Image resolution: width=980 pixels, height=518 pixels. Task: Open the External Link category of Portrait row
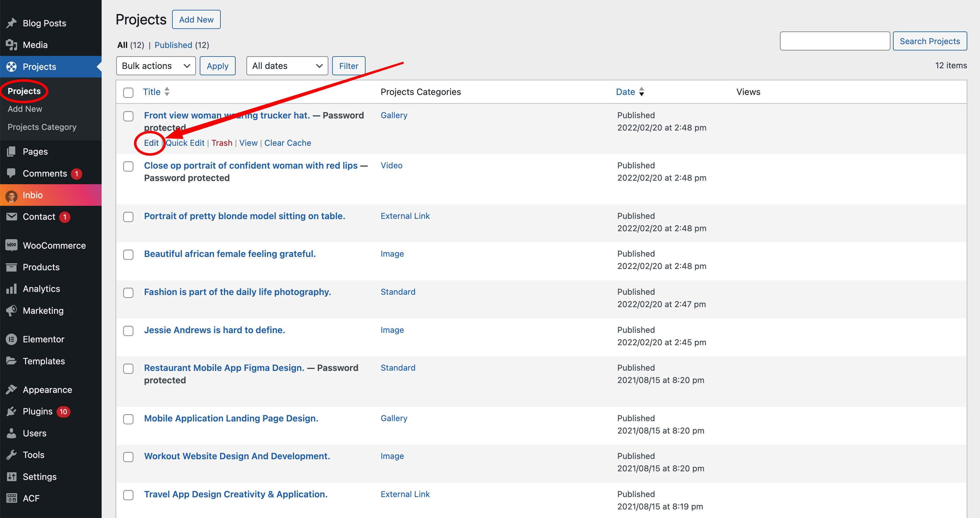click(405, 216)
